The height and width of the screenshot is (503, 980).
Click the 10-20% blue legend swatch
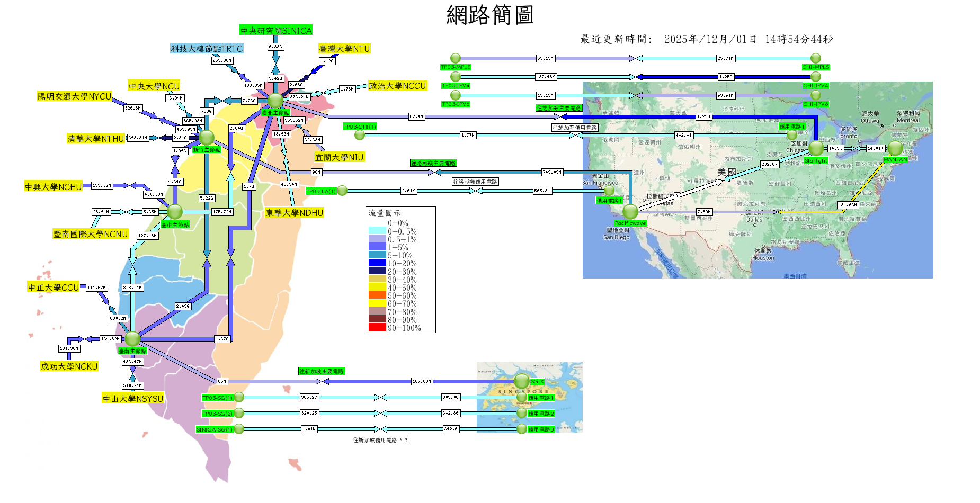click(377, 263)
